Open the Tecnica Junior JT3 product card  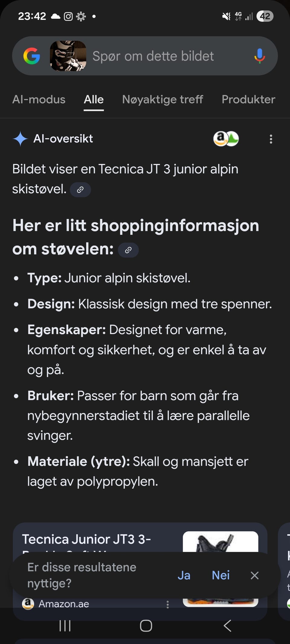coord(140,571)
